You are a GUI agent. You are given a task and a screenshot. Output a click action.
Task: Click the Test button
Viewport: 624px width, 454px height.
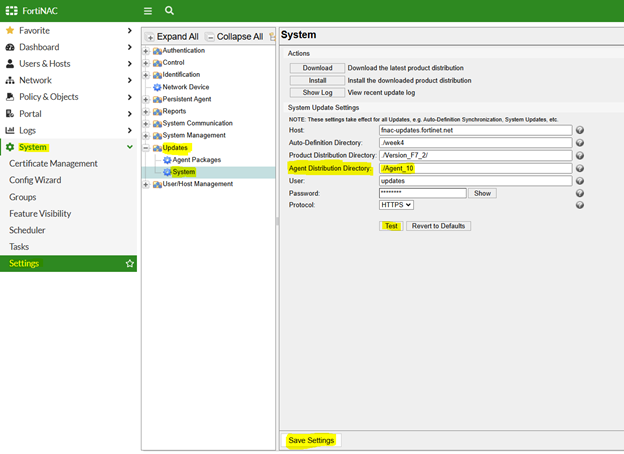tap(391, 226)
